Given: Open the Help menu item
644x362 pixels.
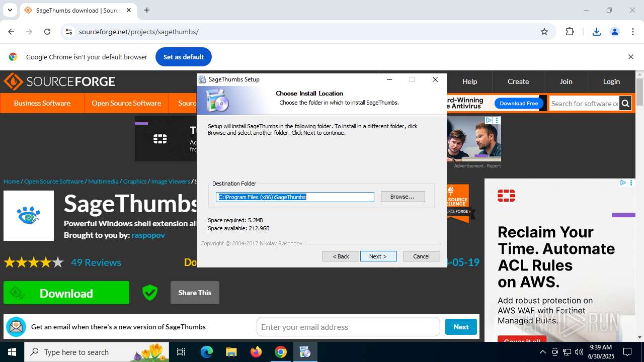Looking at the screenshot, I should [x=469, y=81].
